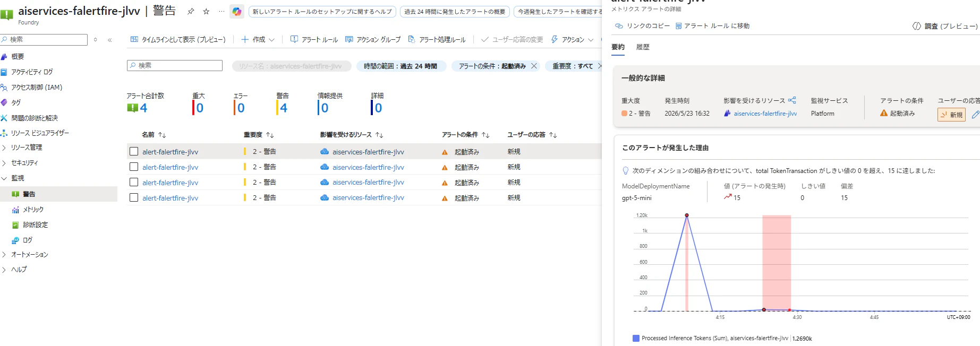Collapse the left navigation with chevrons icon
The height and width of the screenshot is (346, 980).
coord(110,40)
